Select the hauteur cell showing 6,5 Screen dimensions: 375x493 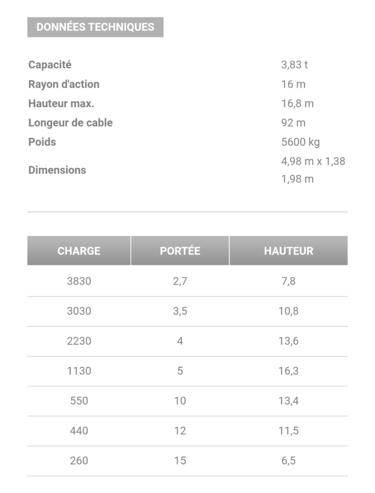tap(289, 461)
